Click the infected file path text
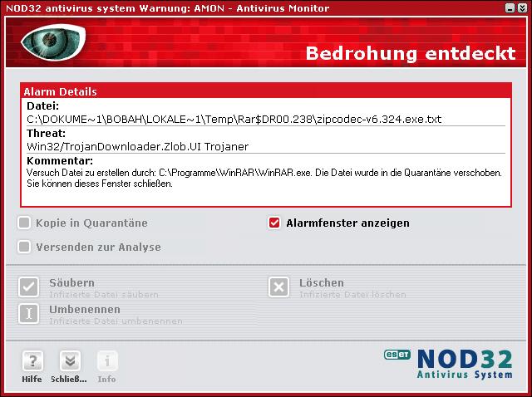This screenshot has height=397, width=532. [x=234, y=120]
